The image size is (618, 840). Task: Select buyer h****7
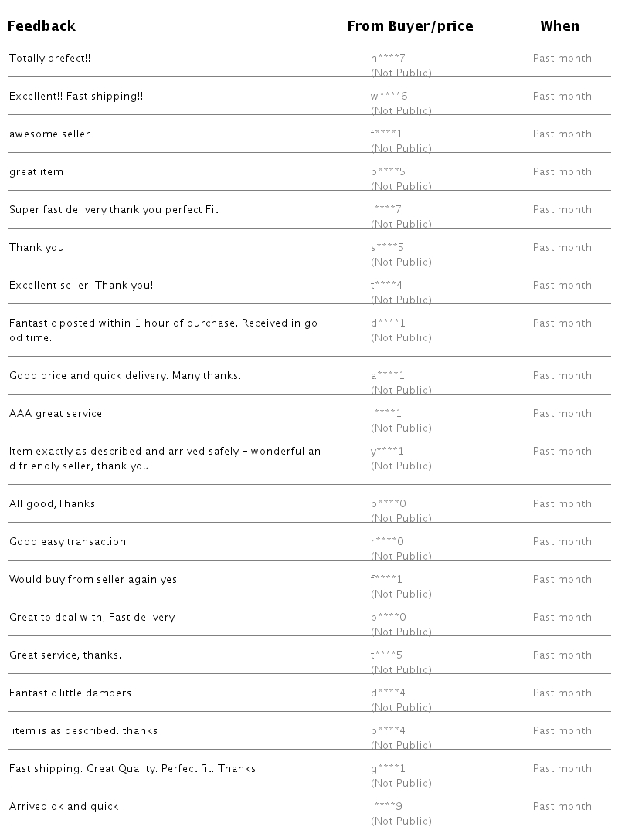(388, 59)
